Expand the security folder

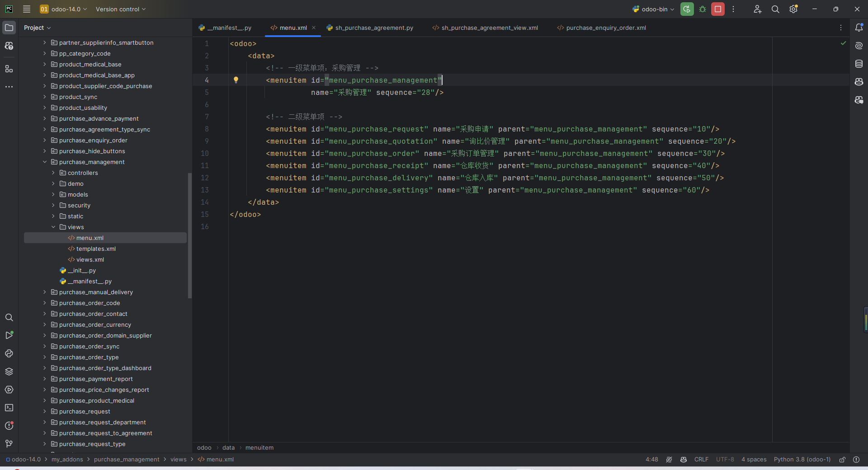click(x=53, y=205)
